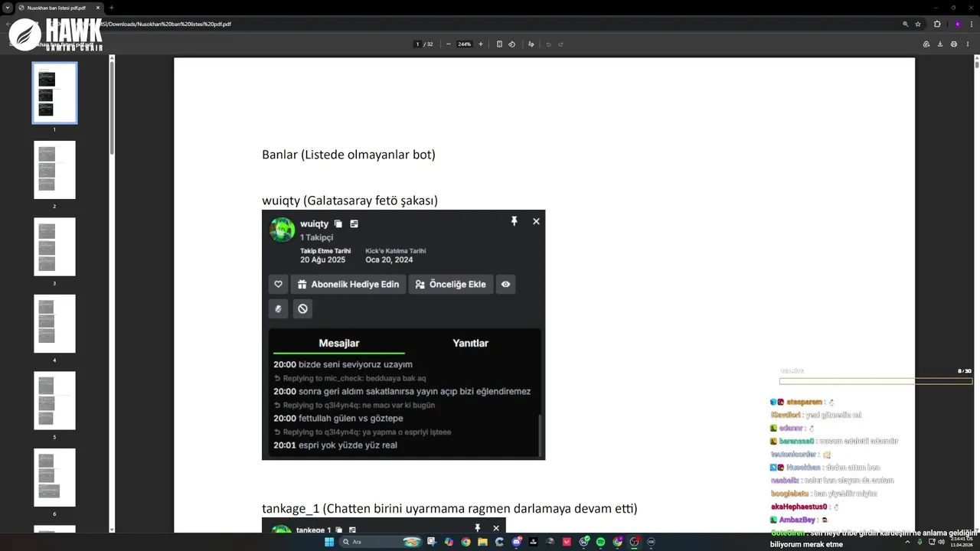Screen dimensions: 980x551
Task: Open the browser extensions puzzle icon
Action: pyautogui.click(x=937, y=24)
